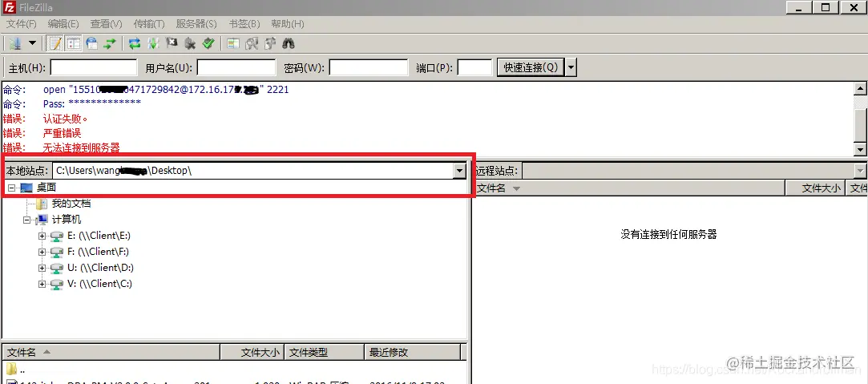
Task: Select the E: (\\Client\E:) drive
Action: [x=99, y=236]
